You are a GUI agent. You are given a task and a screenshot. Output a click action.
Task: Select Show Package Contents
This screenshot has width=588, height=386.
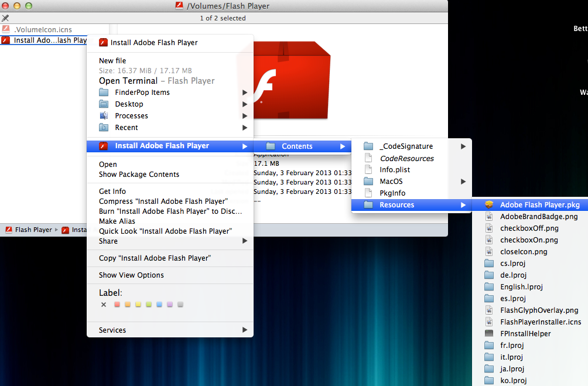(x=139, y=174)
